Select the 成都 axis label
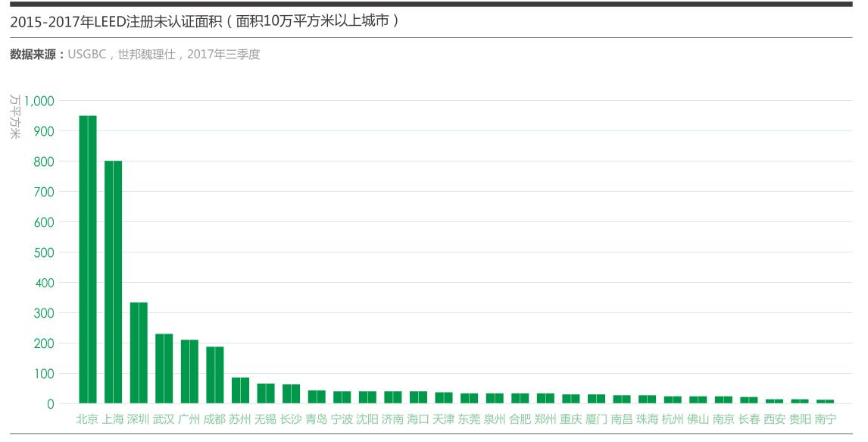Viewport: 868px width, 442px height. [x=215, y=419]
